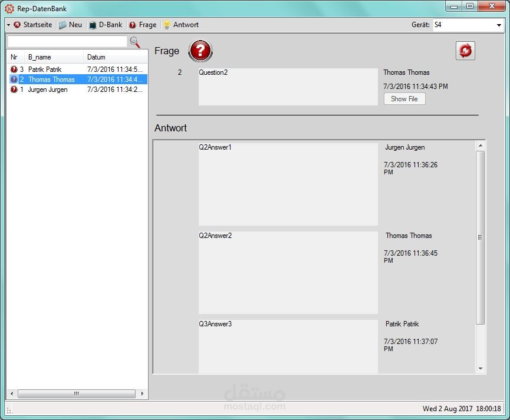Click the red refresh icon button

465,51
